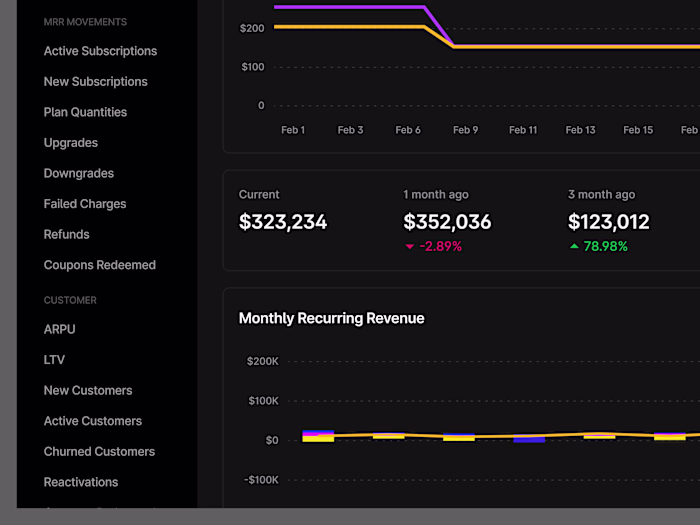Open New Subscriptions report
The height and width of the screenshot is (525, 700).
[96, 82]
